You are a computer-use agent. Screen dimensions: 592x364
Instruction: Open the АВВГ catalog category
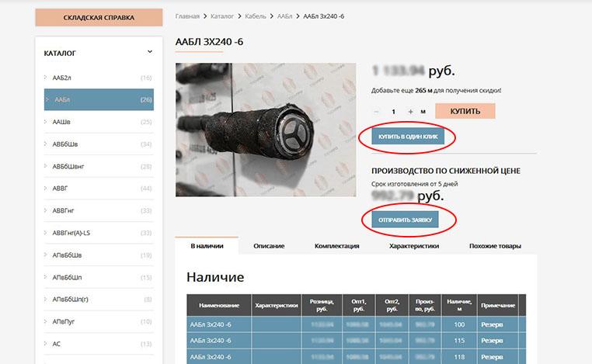coord(62,189)
